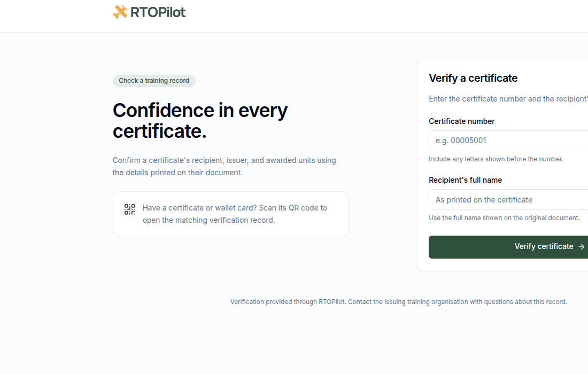The image size is (588, 374).
Task: Click the 'Confirm a certificate's recipient, issuer' paragraph
Action: coord(225,166)
